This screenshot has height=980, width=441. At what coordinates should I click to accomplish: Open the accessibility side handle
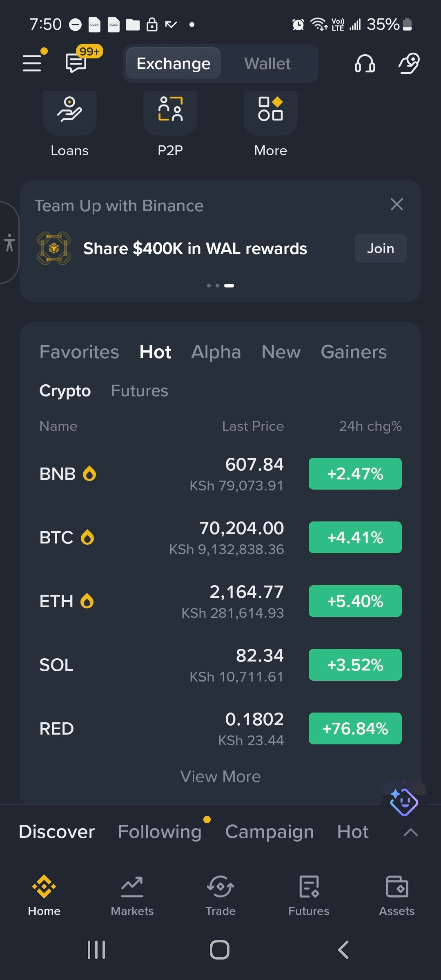[9, 243]
